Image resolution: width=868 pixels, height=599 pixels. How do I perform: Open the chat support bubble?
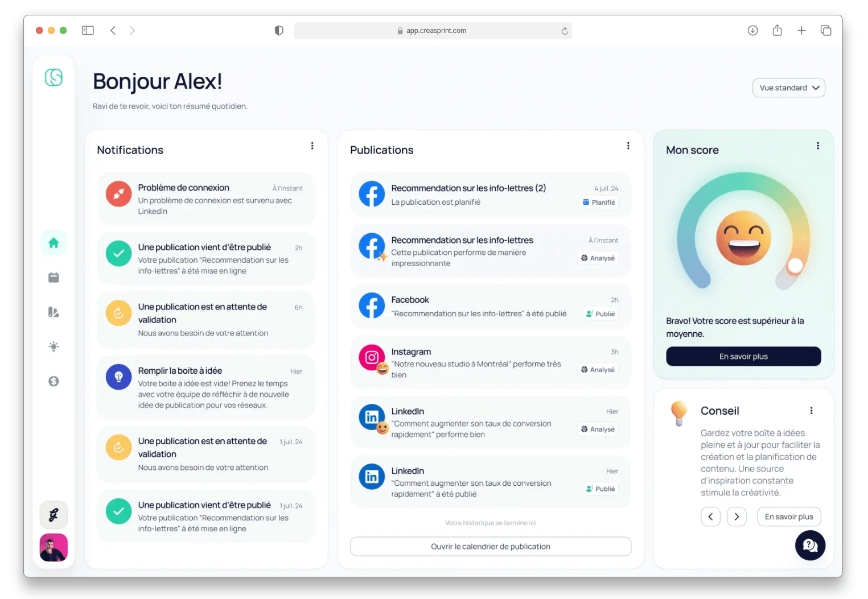[x=809, y=545]
